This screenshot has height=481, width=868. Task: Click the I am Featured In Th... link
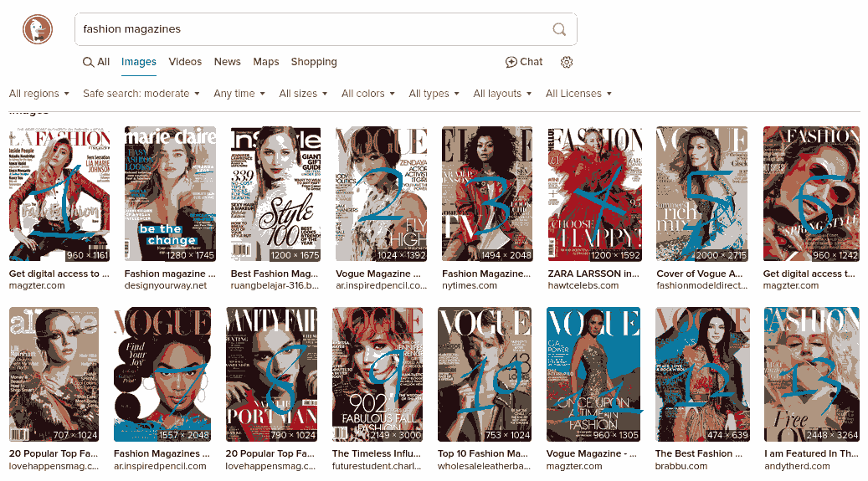point(812,453)
